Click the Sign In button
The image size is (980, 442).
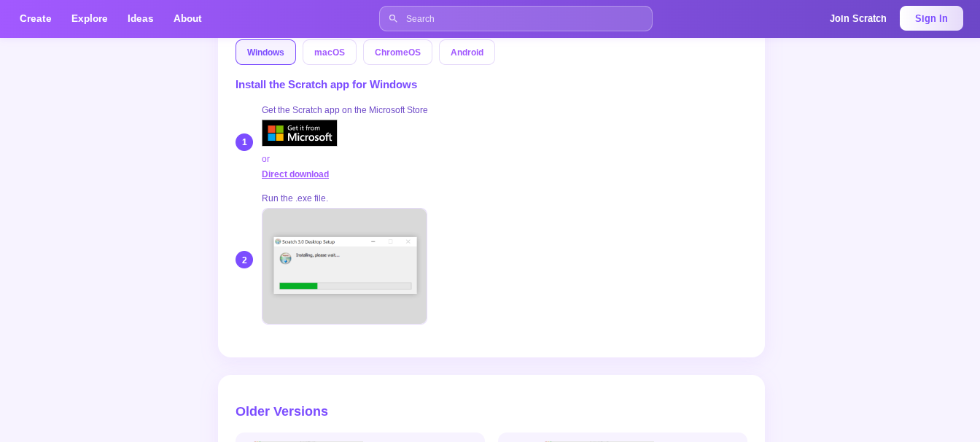931,19
